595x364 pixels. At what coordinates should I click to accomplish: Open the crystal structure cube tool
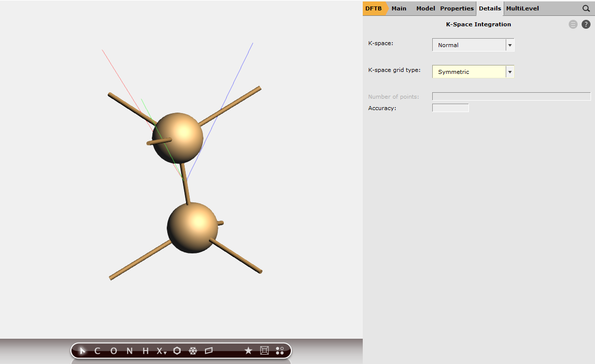click(x=264, y=351)
